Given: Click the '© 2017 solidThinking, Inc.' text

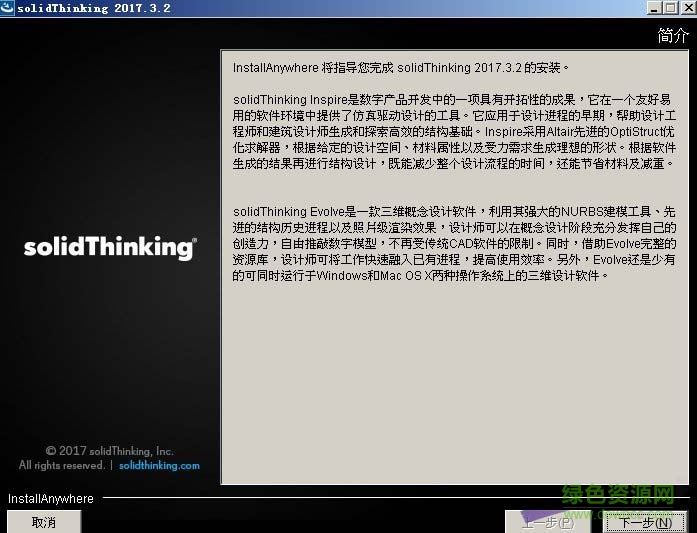Looking at the screenshot, I should click(109, 451).
